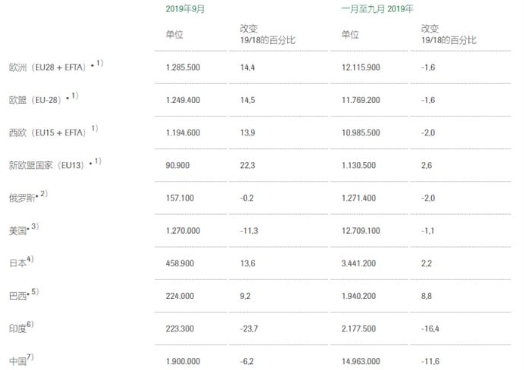Click the 12.115.900 year-to-date cell
This screenshot has height=370, width=524.
[x=361, y=67]
